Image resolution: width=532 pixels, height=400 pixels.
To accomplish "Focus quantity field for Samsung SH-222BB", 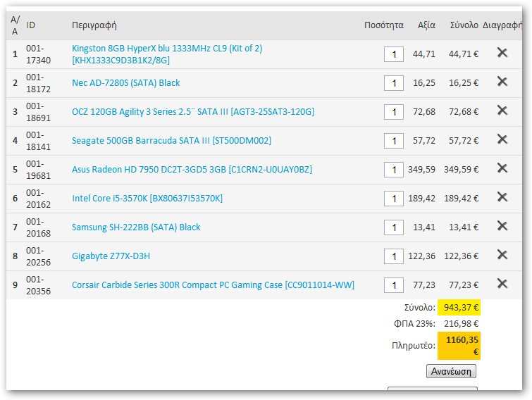I will click(x=394, y=227).
